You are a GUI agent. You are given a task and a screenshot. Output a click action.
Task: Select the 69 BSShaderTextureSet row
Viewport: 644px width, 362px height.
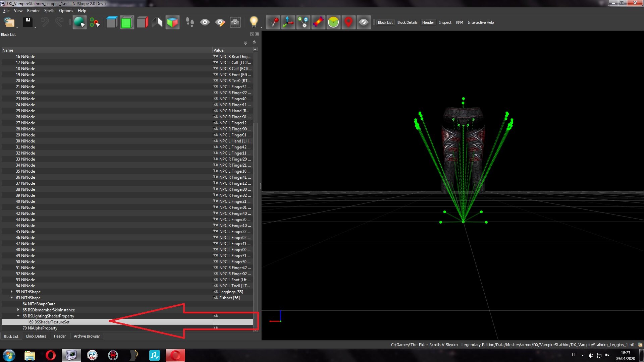[x=127, y=322]
